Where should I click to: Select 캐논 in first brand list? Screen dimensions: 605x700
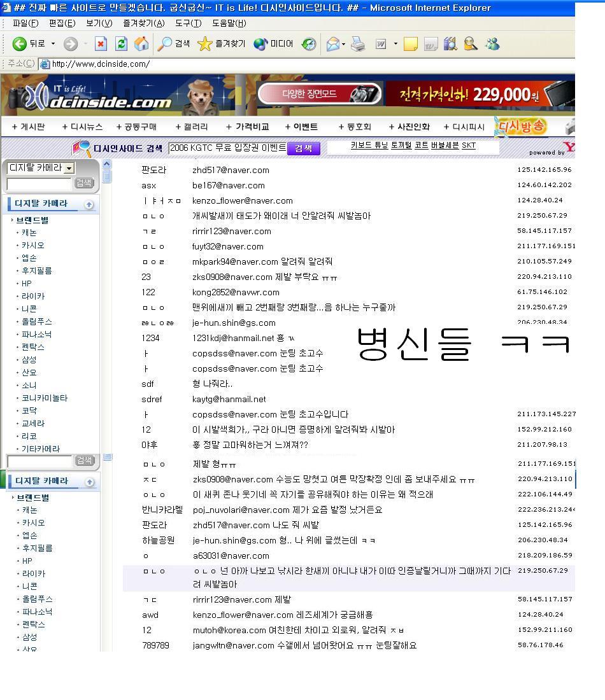coord(29,232)
